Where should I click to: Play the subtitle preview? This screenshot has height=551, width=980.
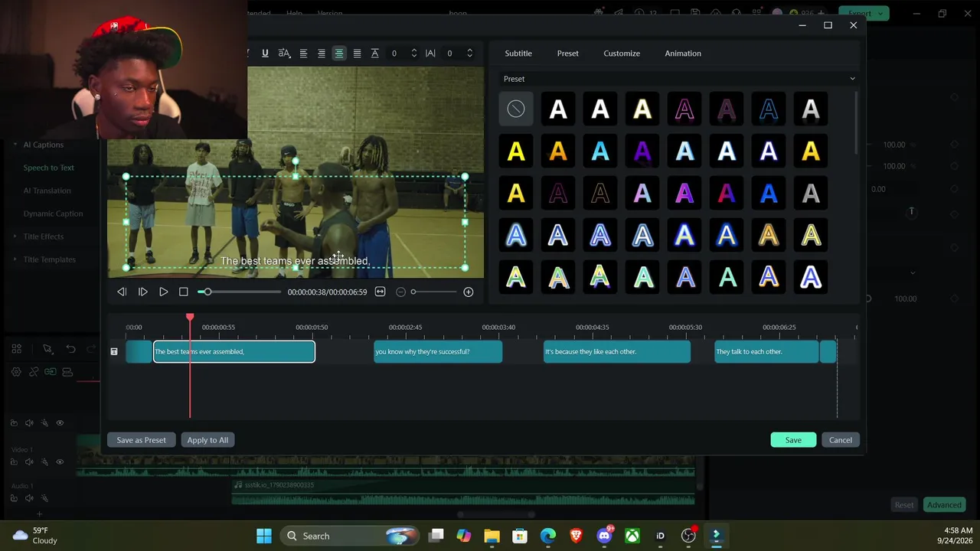163,292
